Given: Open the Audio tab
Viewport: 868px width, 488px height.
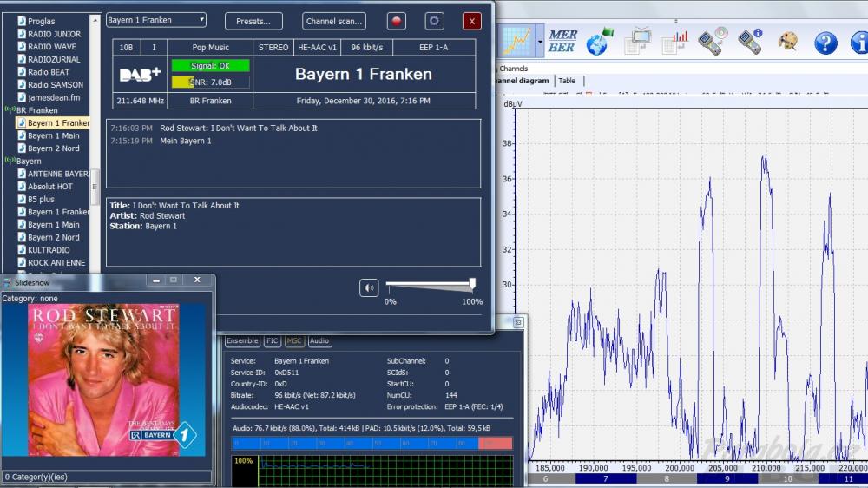Looking at the screenshot, I should click(319, 340).
